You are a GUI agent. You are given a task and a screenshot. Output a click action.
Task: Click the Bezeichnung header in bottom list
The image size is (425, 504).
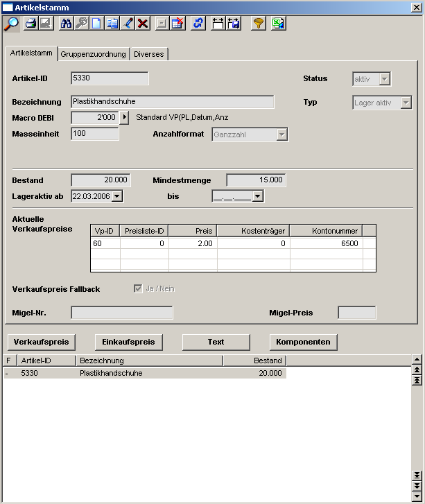point(150,360)
